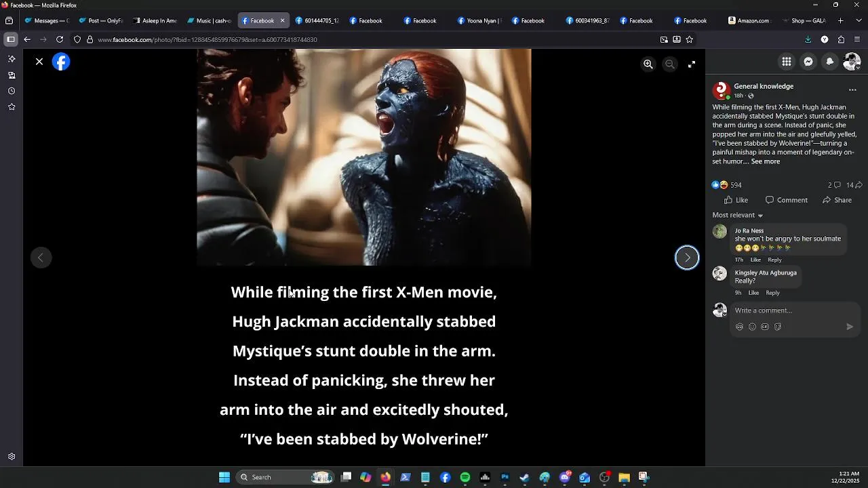Screen dimensions: 868x488
Task: Switch to the Amazon.com tab
Action: pos(749,20)
